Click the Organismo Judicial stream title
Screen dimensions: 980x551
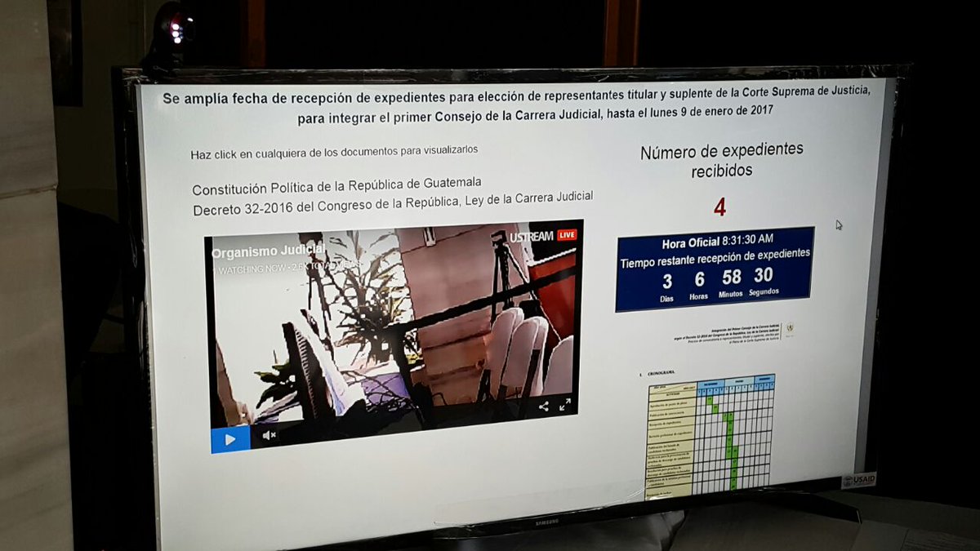point(269,251)
